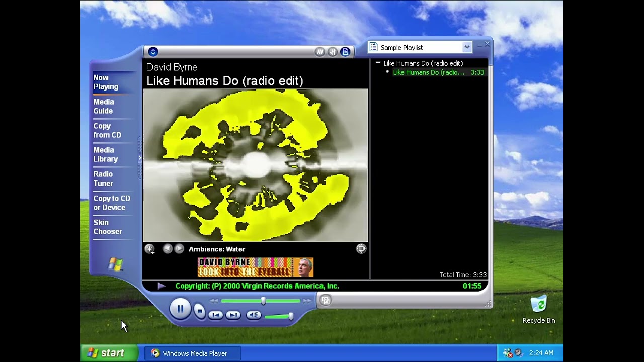644x362 pixels.
Task: Switch to skin mode icon
Action: tap(326, 301)
